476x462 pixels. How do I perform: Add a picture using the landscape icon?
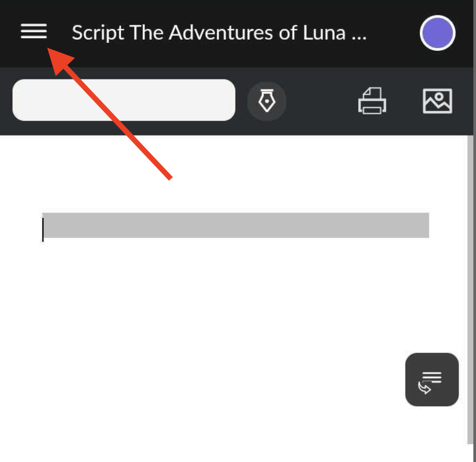437,101
